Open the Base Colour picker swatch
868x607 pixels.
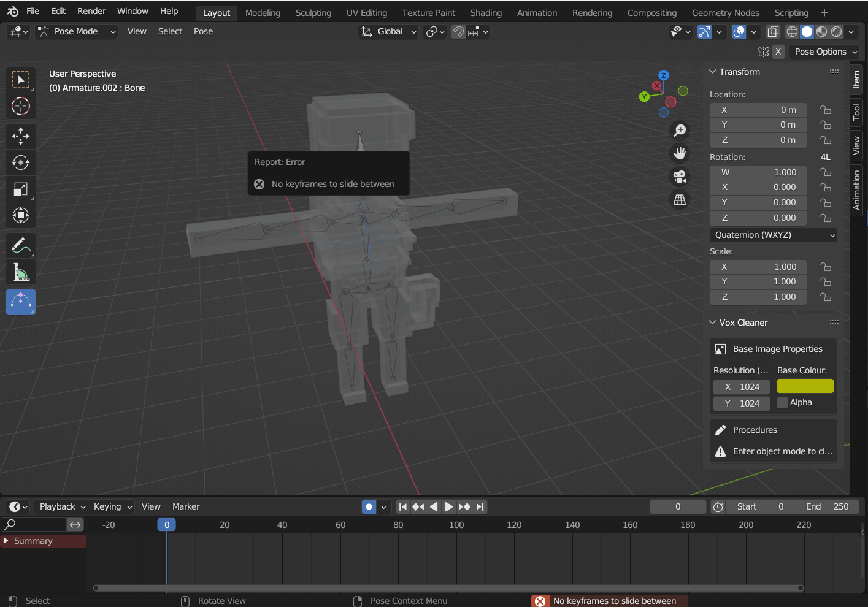(x=805, y=386)
